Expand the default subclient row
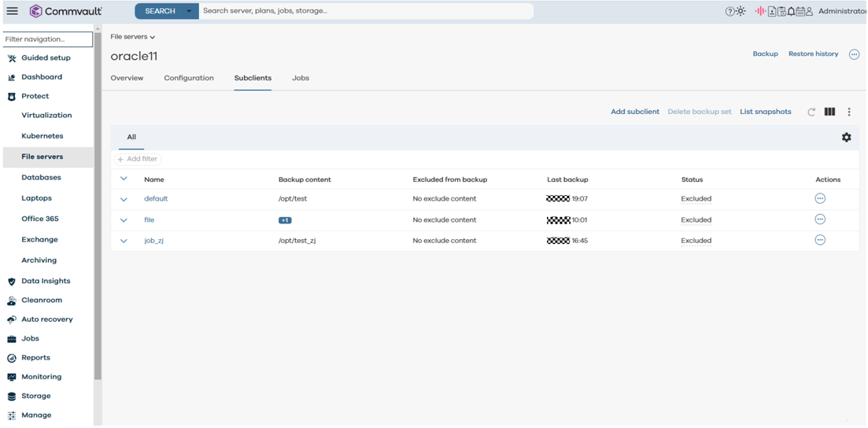 (x=124, y=199)
